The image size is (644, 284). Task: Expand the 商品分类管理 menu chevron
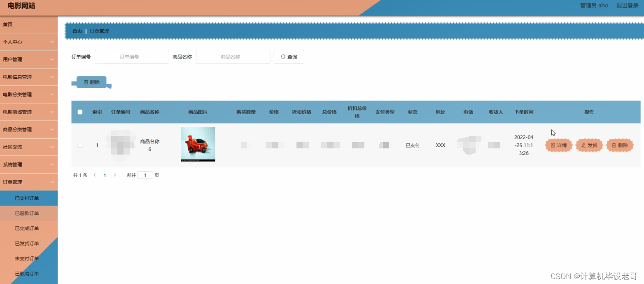click(52, 129)
